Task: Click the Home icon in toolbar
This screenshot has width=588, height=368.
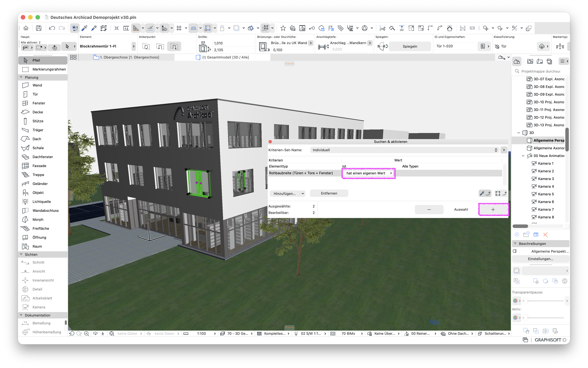Action: [26, 28]
